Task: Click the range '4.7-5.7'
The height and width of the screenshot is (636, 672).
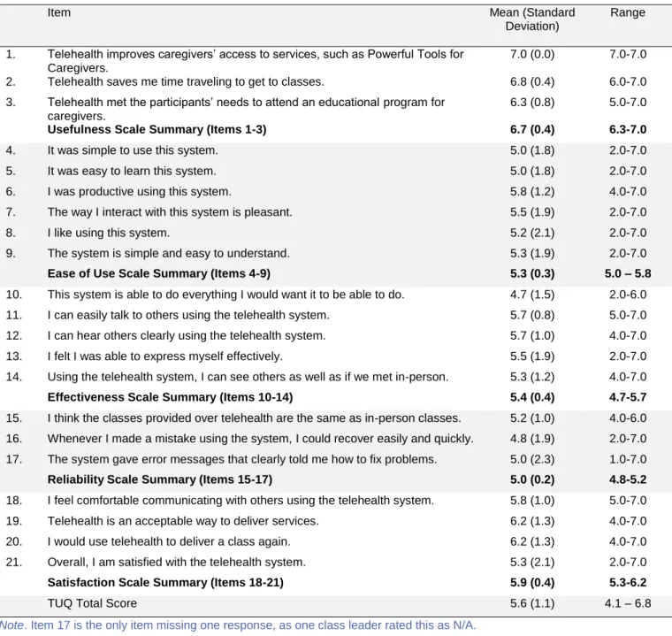Action: click(628, 397)
